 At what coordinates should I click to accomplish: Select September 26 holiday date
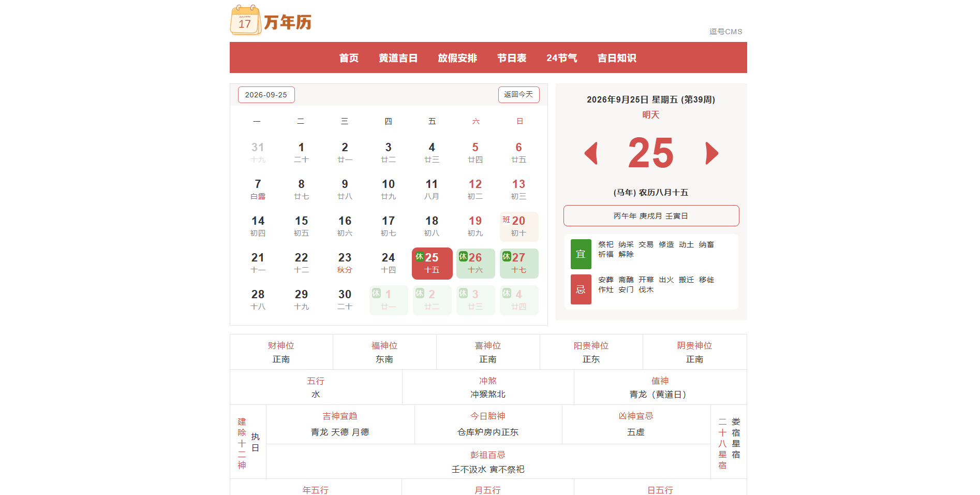click(x=476, y=263)
